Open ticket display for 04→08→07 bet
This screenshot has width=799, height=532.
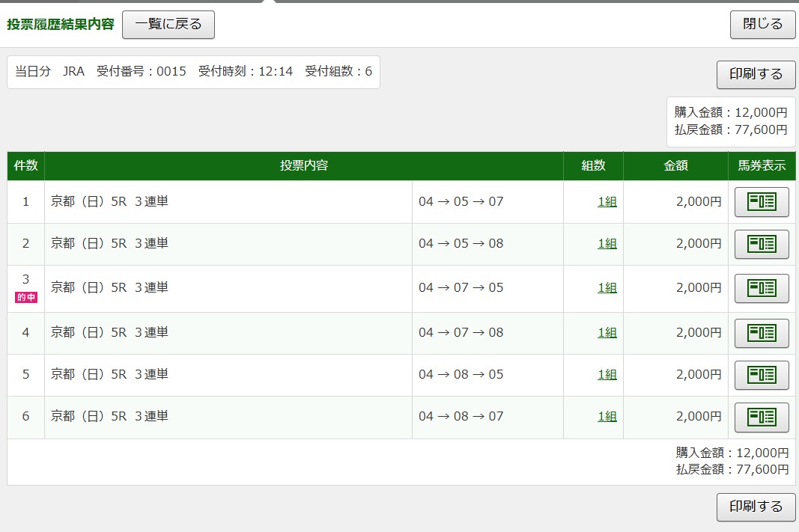click(762, 417)
